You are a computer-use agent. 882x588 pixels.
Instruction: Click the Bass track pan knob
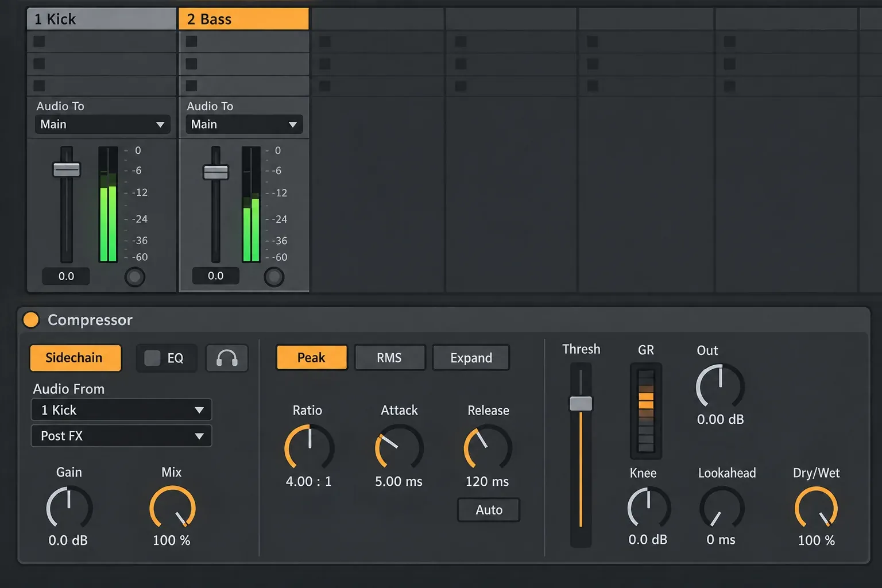(x=274, y=277)
